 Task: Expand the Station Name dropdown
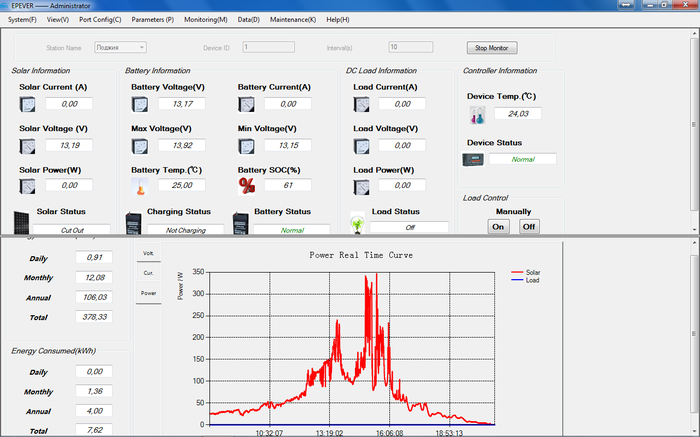(142, 47)
